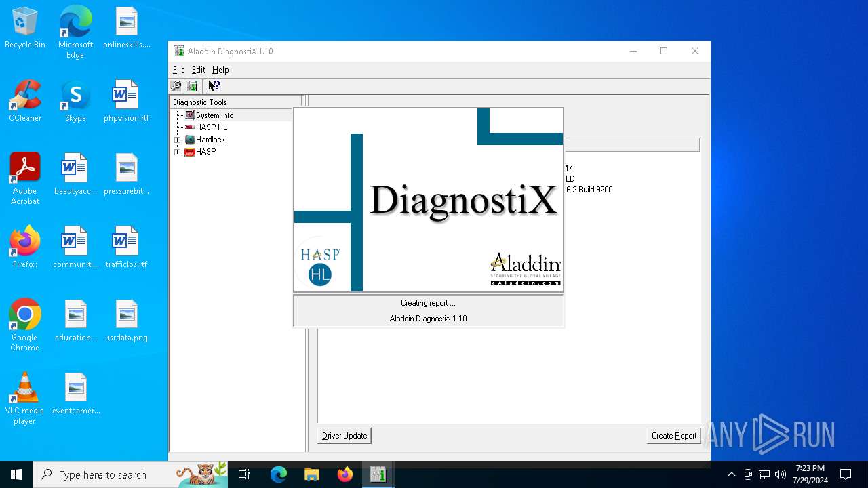Click the red HASP tree icon
Screen dimensions: 868x488
[190, 152]
